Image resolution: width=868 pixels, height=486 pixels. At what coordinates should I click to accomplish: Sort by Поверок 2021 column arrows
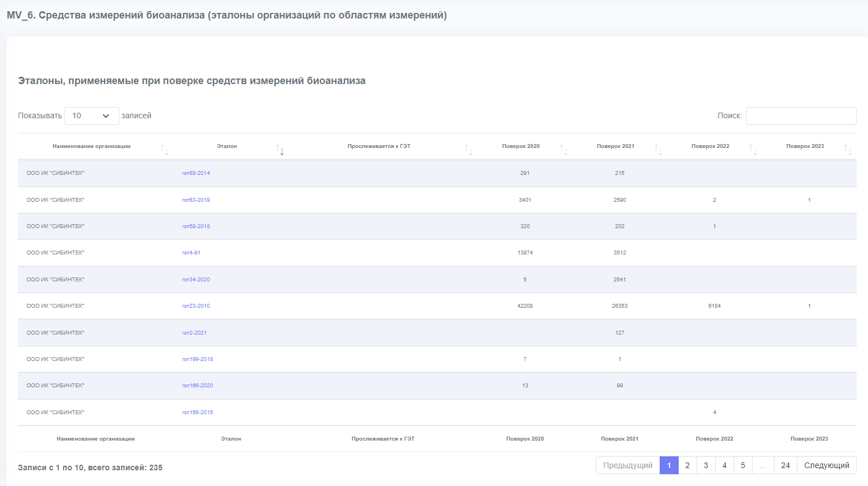658,150
